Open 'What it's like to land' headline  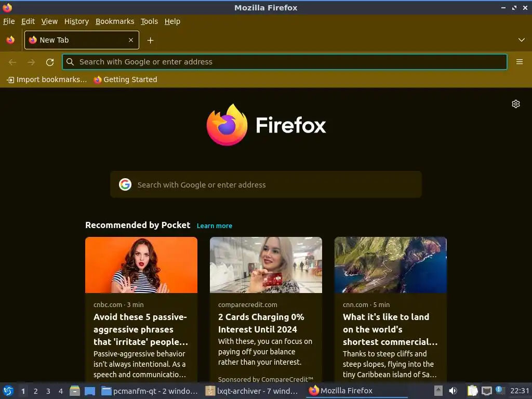[x=390, y=329]
